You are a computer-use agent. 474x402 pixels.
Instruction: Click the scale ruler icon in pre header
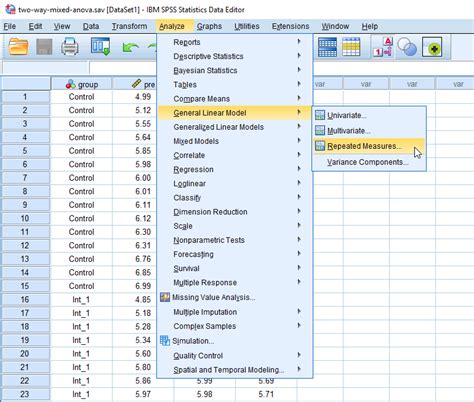[x=137, y=83]
